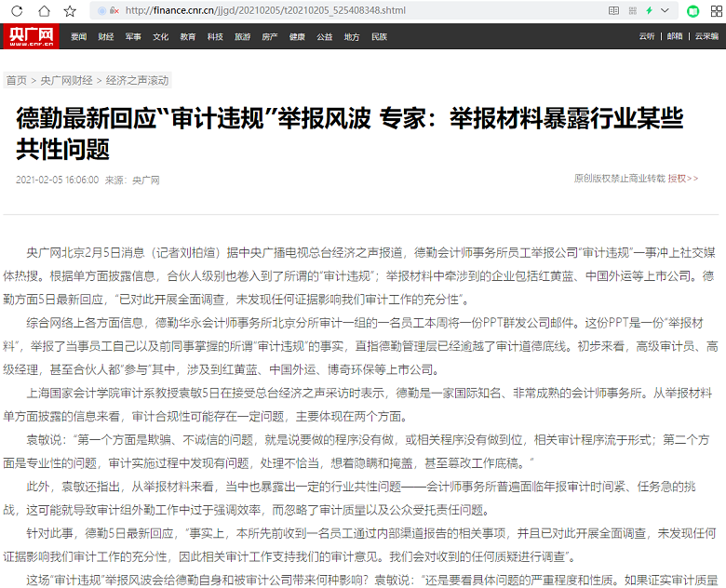Go to the 房产 section in navigation
The image size is (726, 588).
pyautogui.click(x=270, y=37)
